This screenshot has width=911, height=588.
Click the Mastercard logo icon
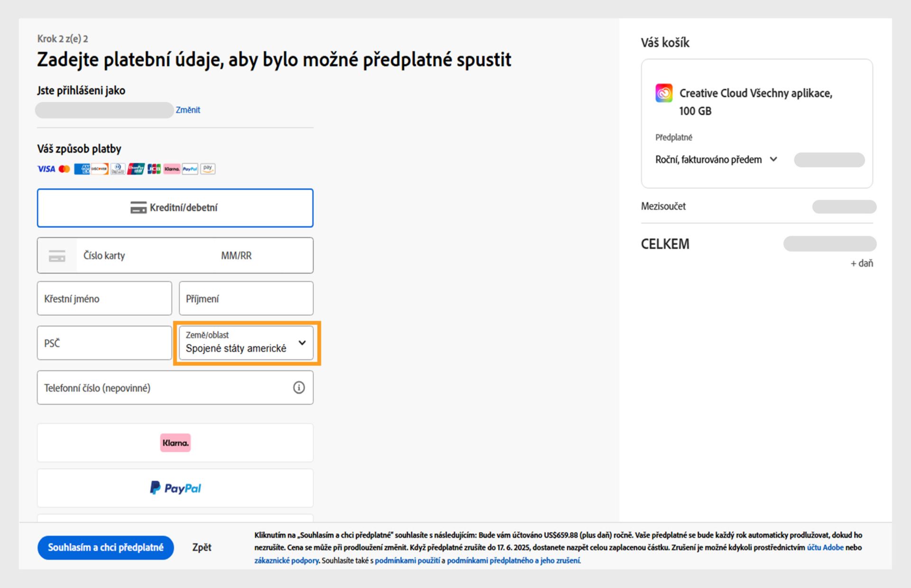(x=65, y=169)
